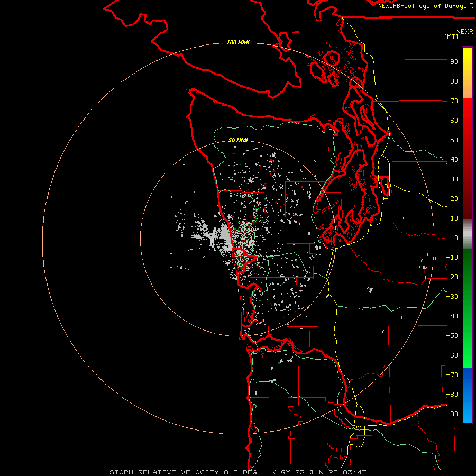
Task: Click the 50 NMI range ring label
Action: pyautogui.click(x=238, y=140)
